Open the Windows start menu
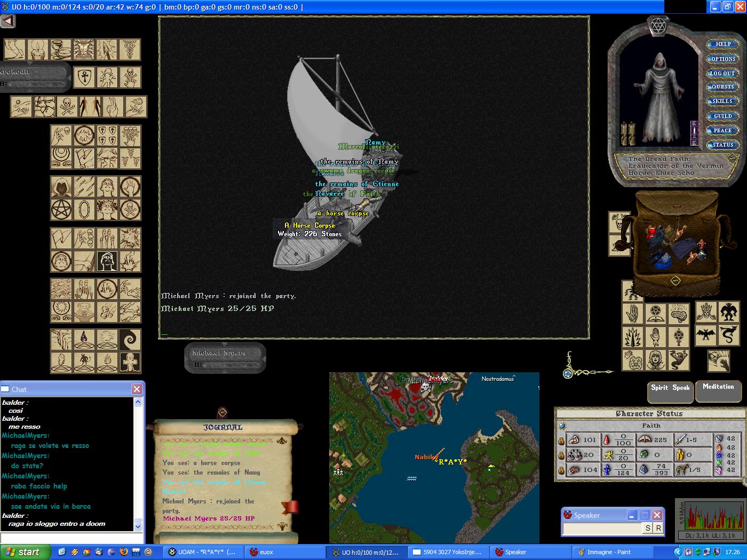This screenshot has width=747, height=560. point(25,552)
